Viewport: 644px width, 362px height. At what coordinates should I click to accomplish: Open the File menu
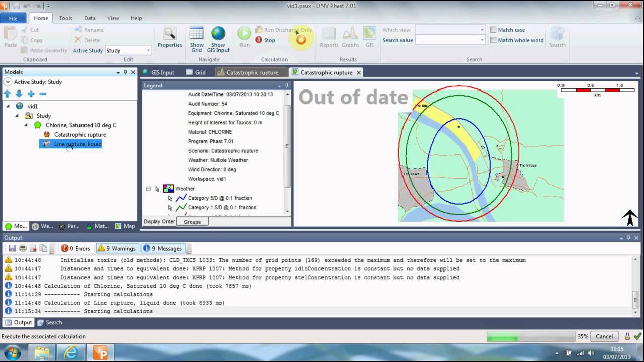click(x=13, y=18)
